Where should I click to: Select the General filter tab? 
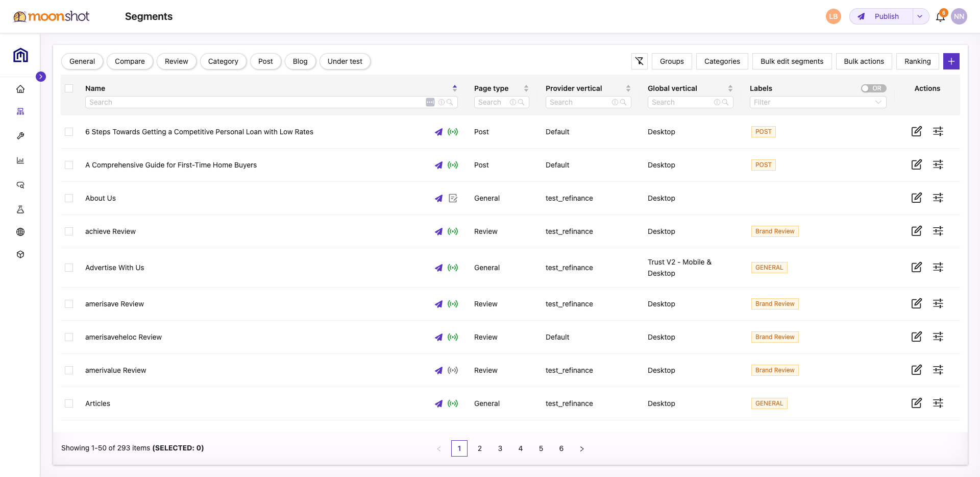(x=82, y=61)
